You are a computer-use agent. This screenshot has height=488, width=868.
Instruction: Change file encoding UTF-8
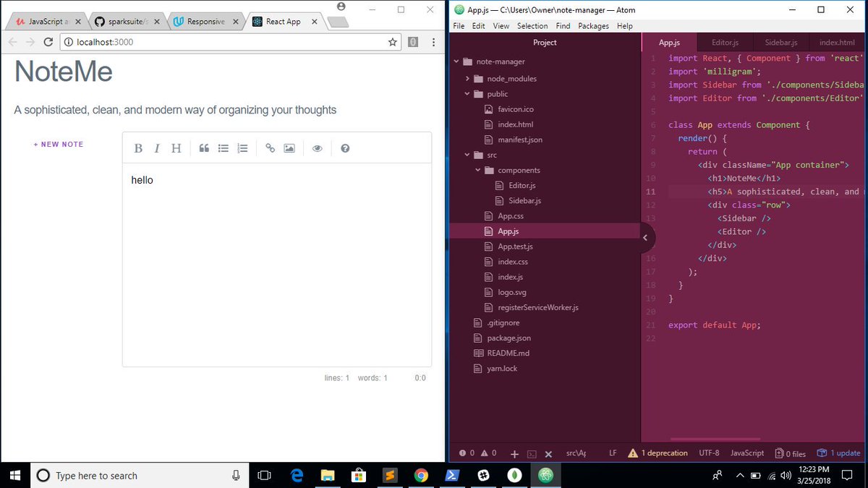709,453
